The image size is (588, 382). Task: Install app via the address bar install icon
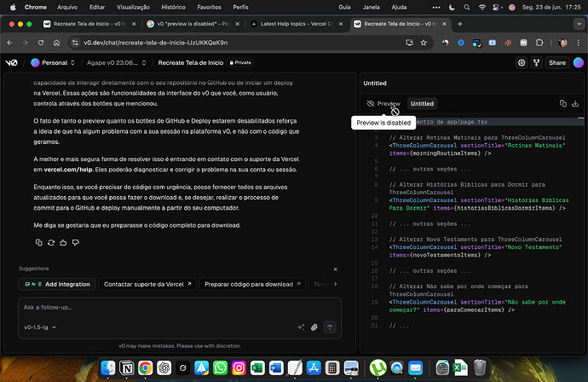tap(410, 43)
